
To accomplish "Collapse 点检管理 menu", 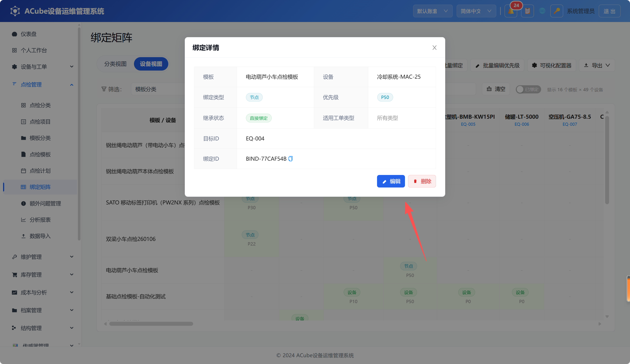I will (x=40, y=85).
